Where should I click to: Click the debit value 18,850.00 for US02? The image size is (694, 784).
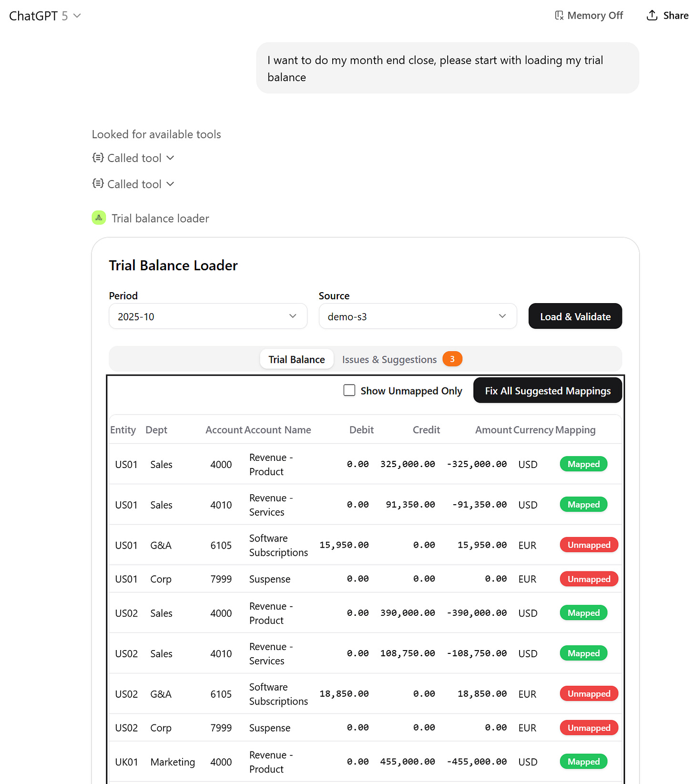tap(344, 694)
